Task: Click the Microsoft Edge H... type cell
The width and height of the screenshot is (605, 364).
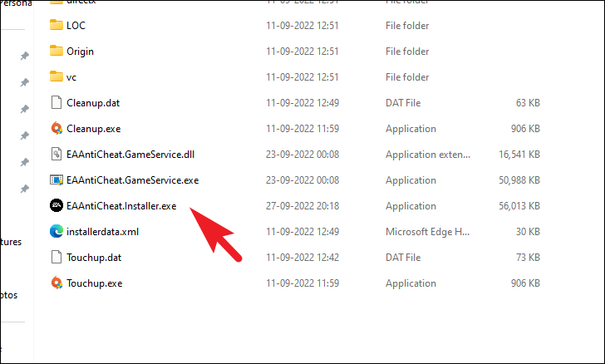Action: (x=427, y=232)
